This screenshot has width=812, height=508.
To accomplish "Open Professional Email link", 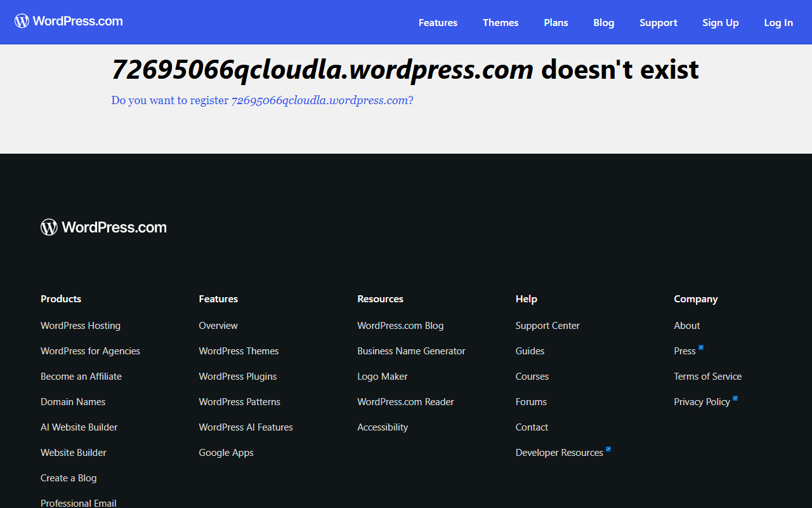I will point(79,503).
